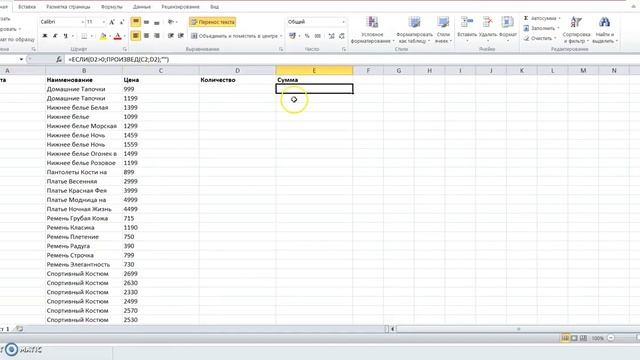Switch to the Разметка страницы tab

coord(68,7)
